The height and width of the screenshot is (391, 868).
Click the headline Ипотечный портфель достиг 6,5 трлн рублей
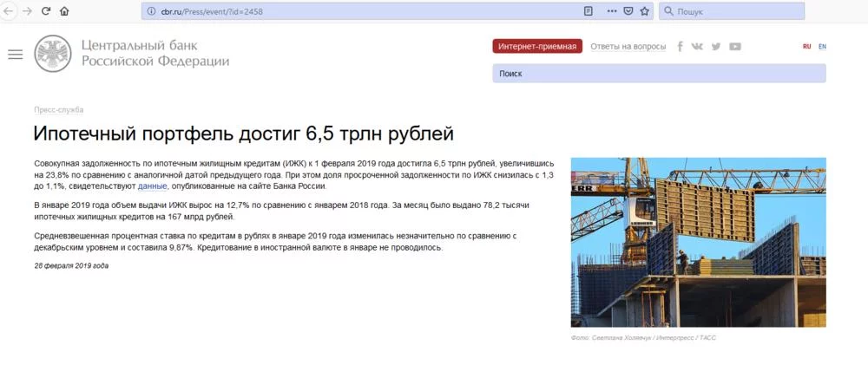point(244,134)
